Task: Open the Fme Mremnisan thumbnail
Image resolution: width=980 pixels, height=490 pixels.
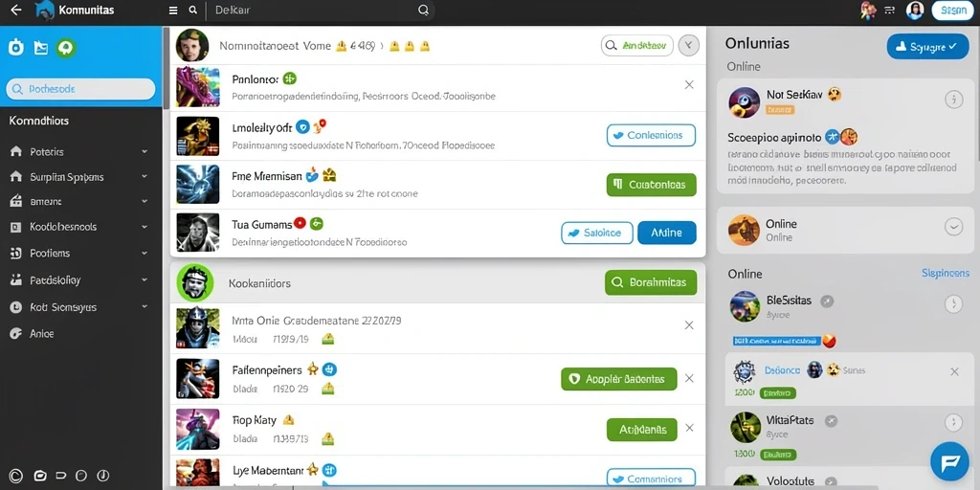Action: [x=197, y=185]
